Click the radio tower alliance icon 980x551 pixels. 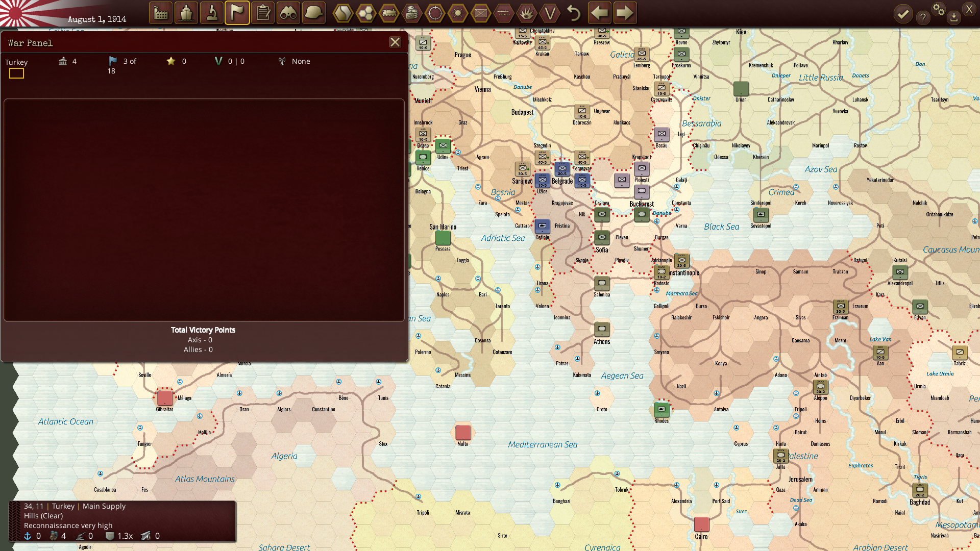tap(282, 61)
